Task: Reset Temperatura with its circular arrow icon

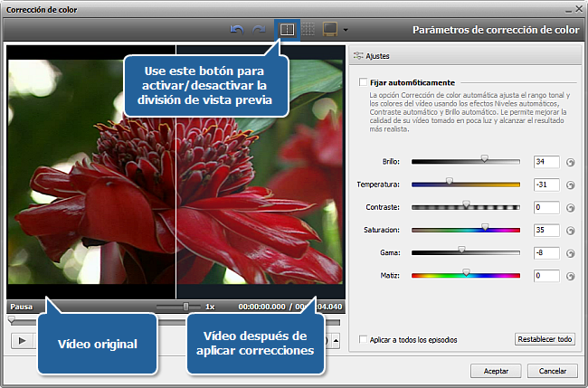Action: 571,185
